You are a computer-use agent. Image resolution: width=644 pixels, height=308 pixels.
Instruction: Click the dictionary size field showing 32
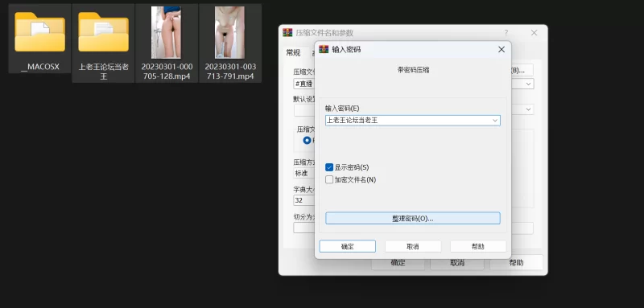[304, 200]
